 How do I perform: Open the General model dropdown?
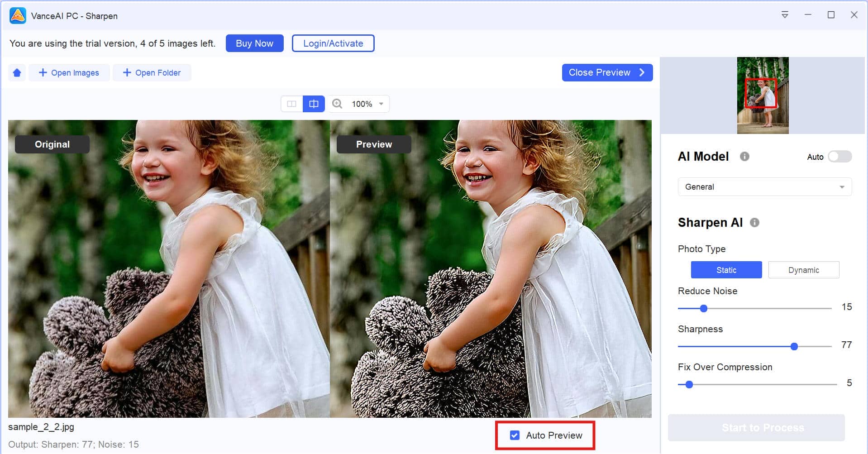[764, 187]
